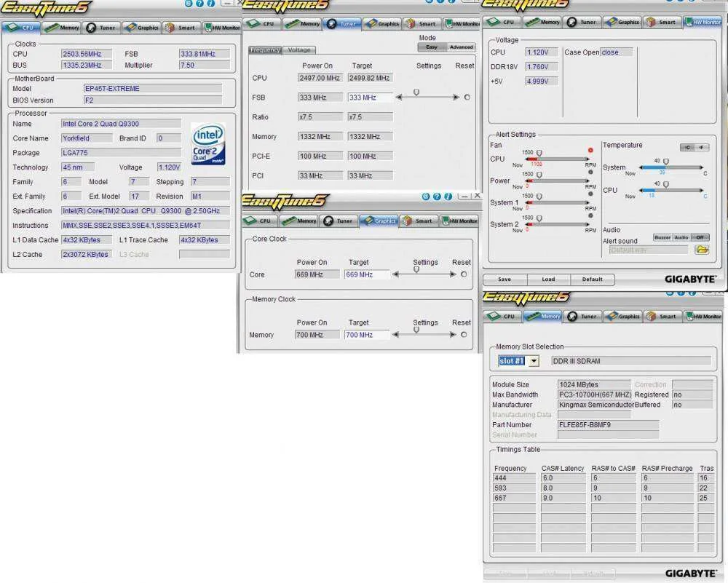Image resolution: width=728 pixels, height=583 pixels.
Task: Open Memory tab in HW Monitor window
Action: [544, 22]
